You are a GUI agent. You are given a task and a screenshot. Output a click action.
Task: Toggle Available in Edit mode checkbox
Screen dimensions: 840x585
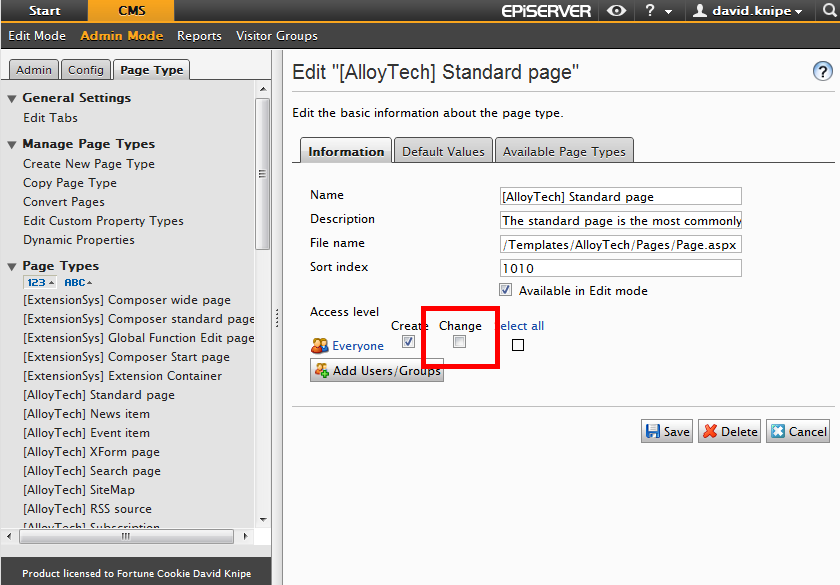coord(506,290)
